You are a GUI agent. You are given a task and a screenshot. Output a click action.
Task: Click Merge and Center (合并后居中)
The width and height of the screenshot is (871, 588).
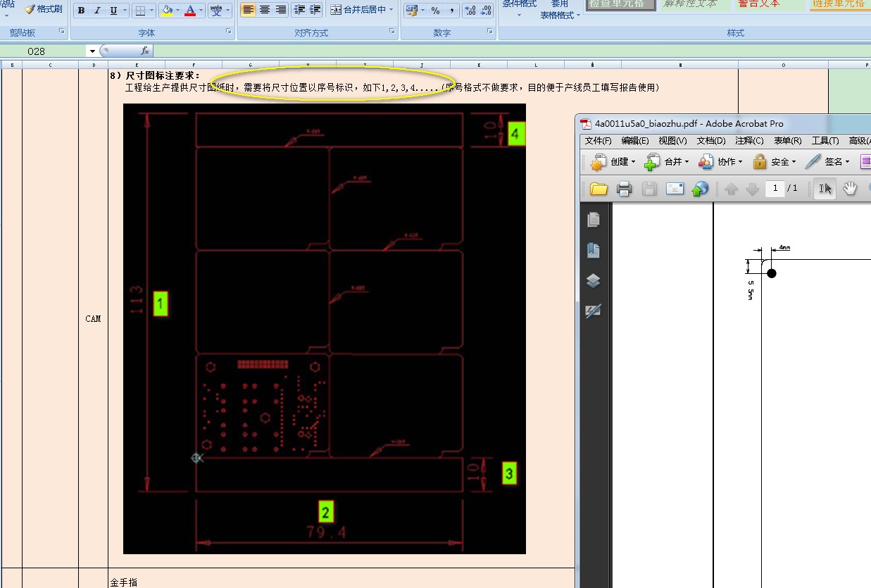[x=358, y=10]
